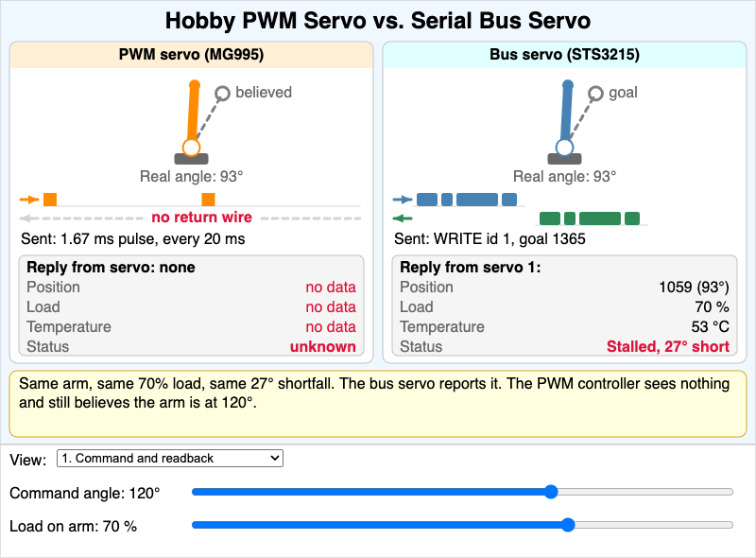Viewport: 756px width, 558px height.
Task: Click 'Sent: WRITE id 1, goal 1365'
Action: coord(490,239)
